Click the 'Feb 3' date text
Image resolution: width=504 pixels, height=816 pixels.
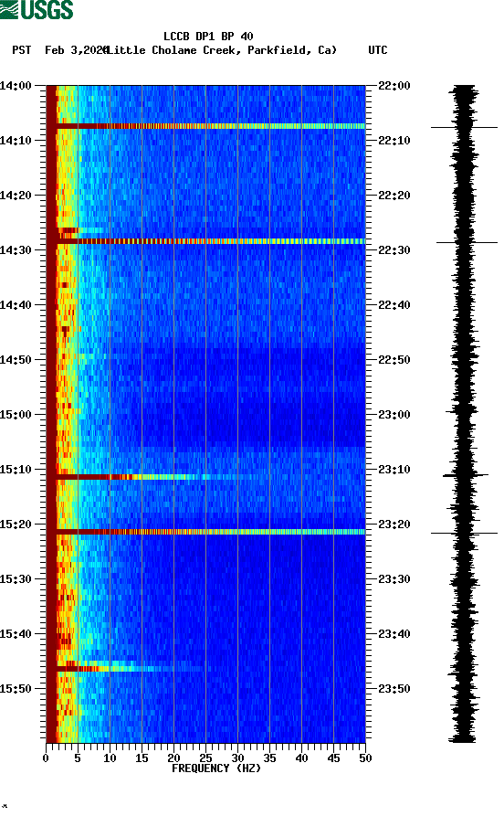tap(61, 50)
